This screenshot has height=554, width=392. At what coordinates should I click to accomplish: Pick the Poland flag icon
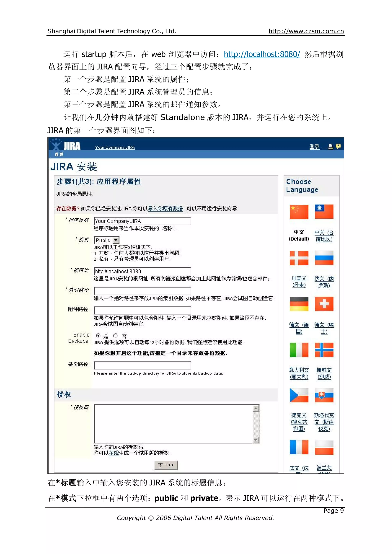[x=324, y=448]
